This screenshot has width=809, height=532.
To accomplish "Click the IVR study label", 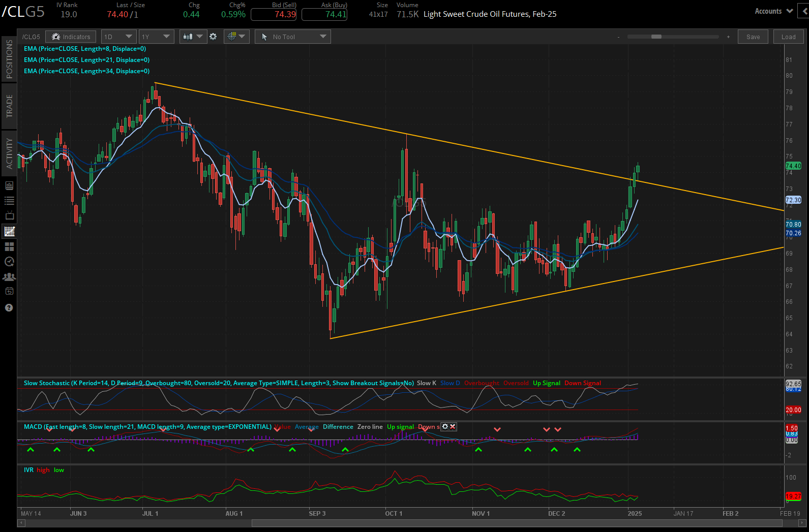I will pyautogui.click(x=28, y=470).
